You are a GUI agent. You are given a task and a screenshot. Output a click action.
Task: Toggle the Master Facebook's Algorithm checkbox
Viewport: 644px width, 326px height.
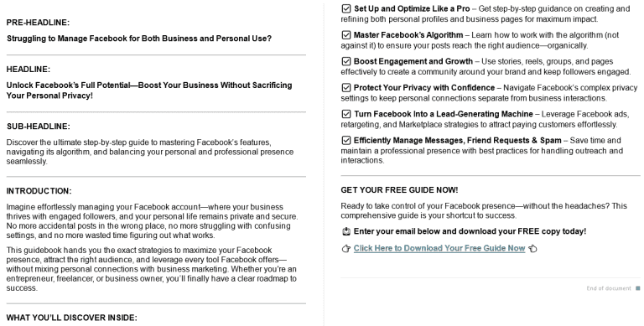(x=346, y=35)
